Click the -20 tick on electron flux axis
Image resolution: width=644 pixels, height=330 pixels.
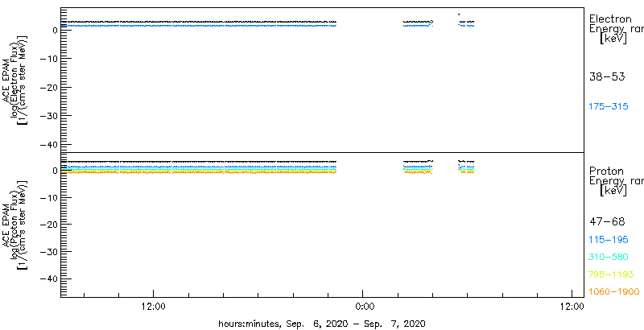(49, 88)
